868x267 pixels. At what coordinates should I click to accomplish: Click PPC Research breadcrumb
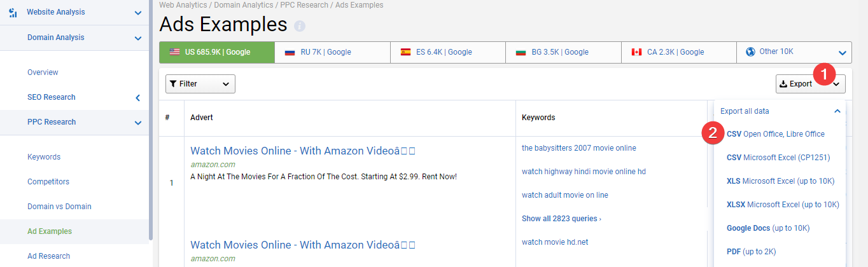click(x=305, y=5)
